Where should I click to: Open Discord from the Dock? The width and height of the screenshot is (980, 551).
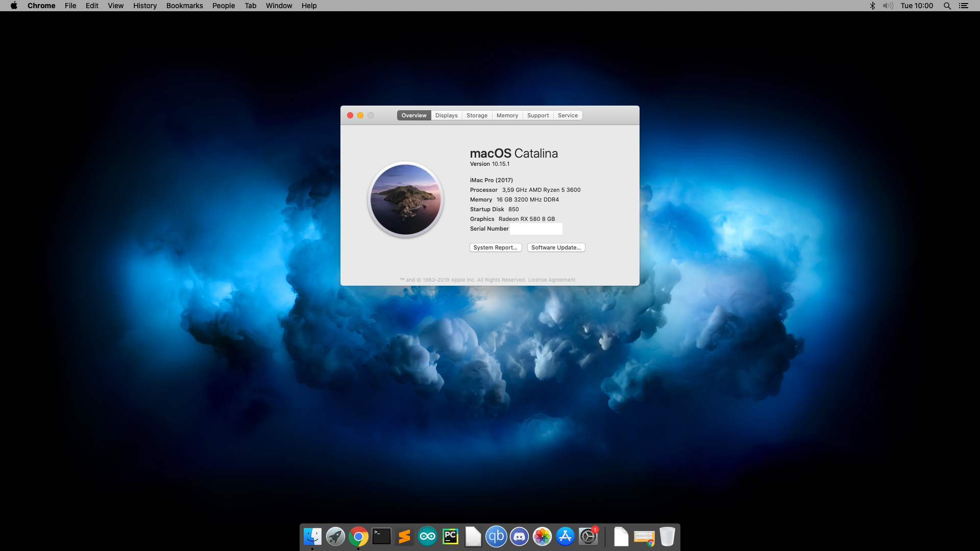coord(519,537)
